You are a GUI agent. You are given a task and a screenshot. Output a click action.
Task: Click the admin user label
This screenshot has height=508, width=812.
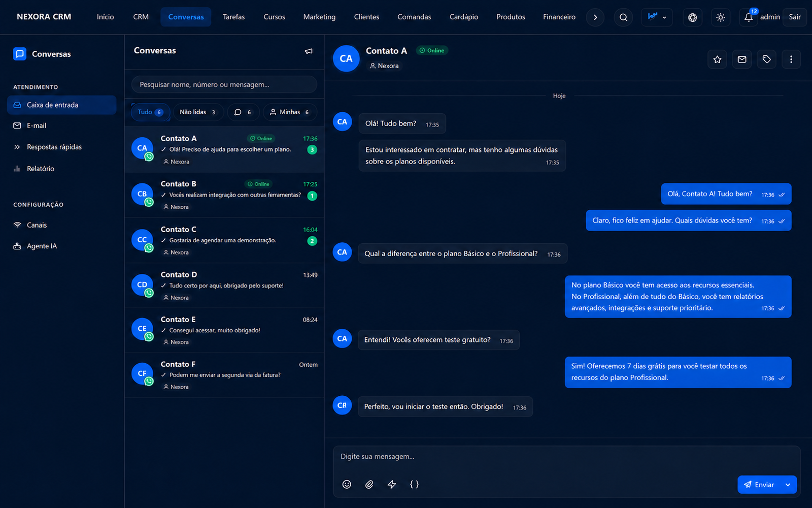coord(770,17)
